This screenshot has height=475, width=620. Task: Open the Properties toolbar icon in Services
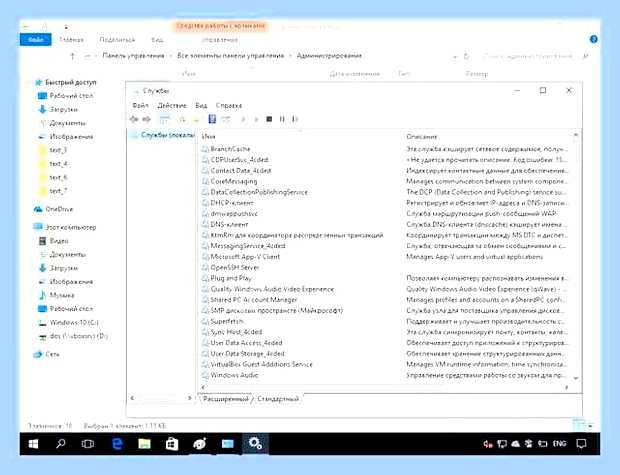coord(226,119)
